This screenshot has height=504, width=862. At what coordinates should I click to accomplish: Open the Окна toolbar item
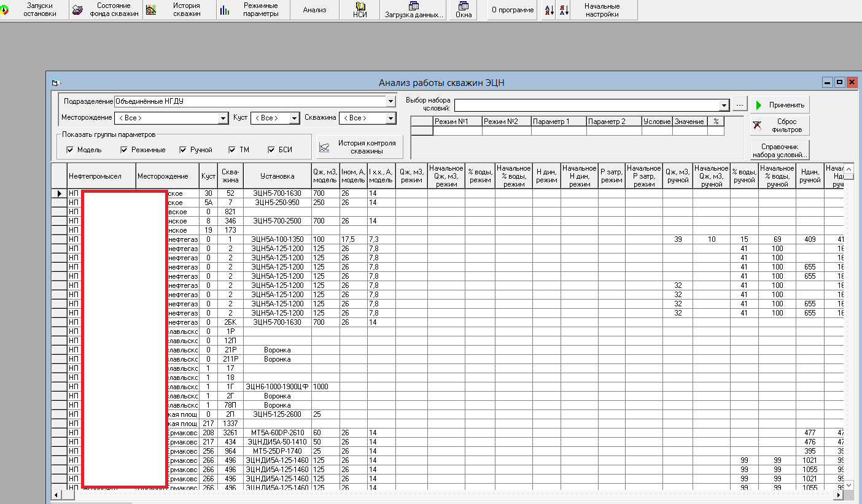pyautogui.click(x=464, y=10)
